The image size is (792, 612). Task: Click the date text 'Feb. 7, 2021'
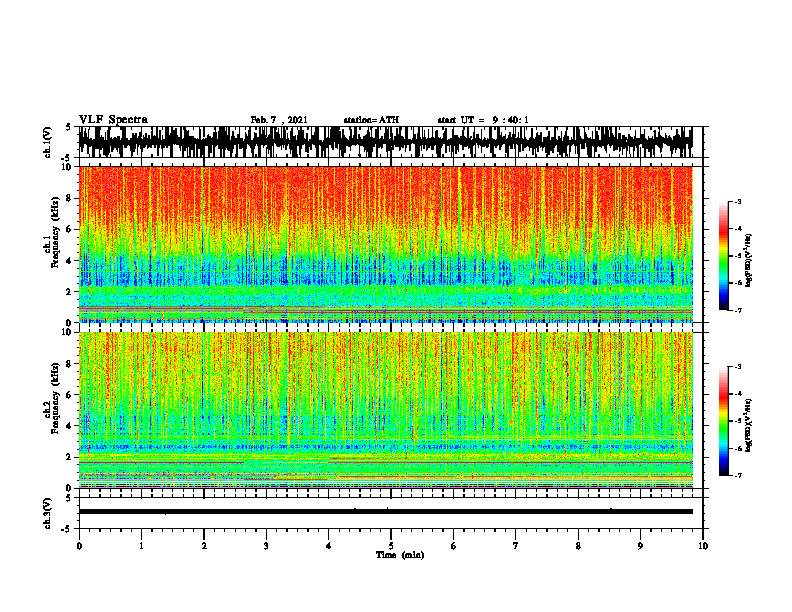279,120
